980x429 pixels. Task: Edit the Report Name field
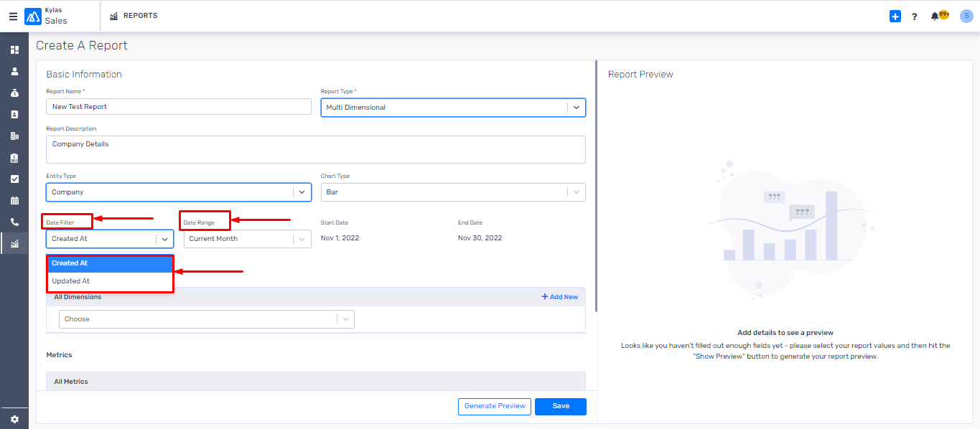point(178,107)
